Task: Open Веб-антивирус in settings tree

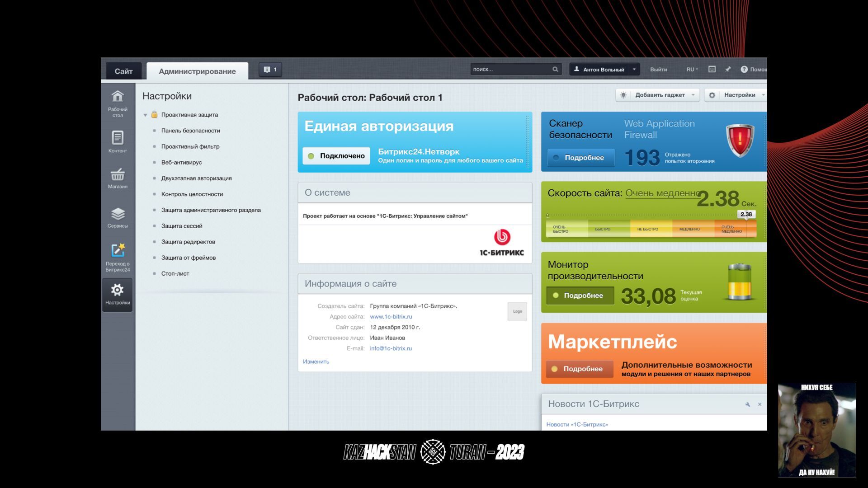Action: tap(181, 162)
